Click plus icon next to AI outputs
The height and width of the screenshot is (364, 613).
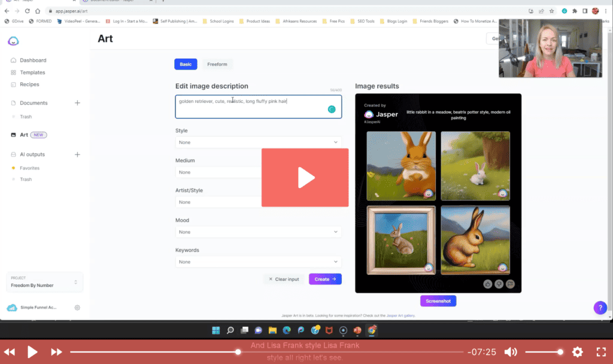(x=77, y=154)
